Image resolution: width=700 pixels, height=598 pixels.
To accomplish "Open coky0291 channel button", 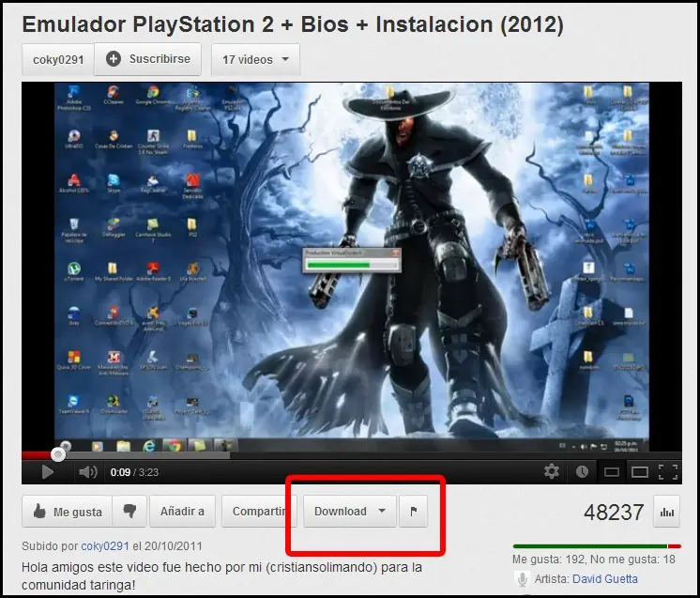I will (58, 59).
